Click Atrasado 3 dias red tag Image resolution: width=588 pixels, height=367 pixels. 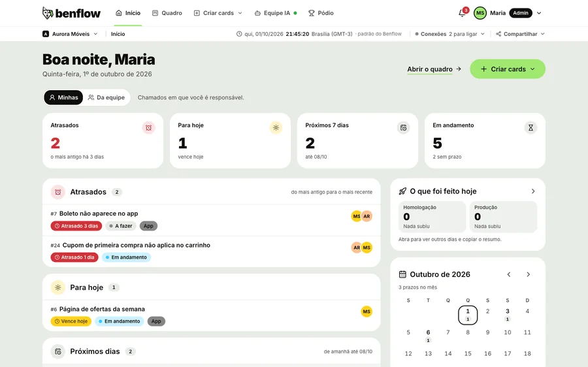point(76,226)
